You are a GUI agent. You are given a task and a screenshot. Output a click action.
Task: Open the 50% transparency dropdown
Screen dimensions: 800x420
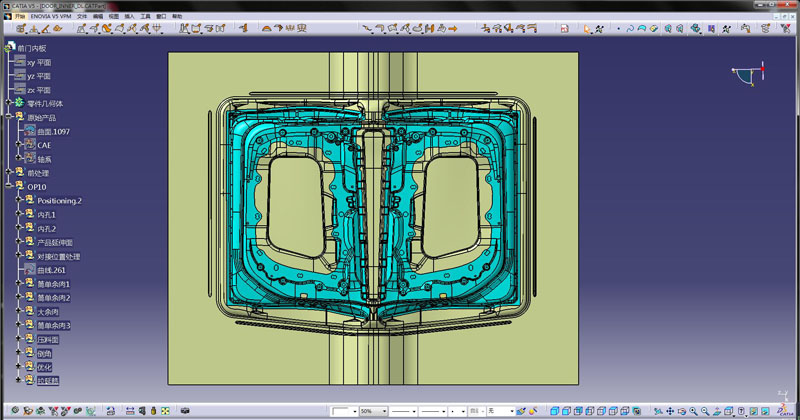[x=382, y=411]
